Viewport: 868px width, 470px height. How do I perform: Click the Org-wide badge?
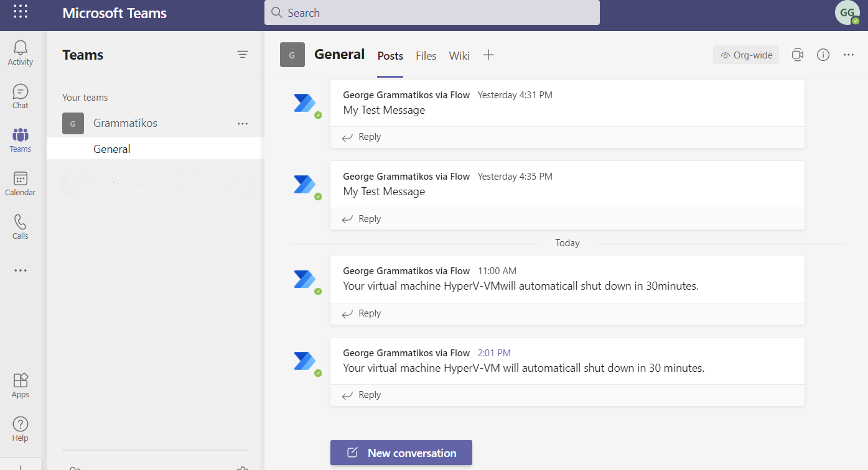pos(746,55)
